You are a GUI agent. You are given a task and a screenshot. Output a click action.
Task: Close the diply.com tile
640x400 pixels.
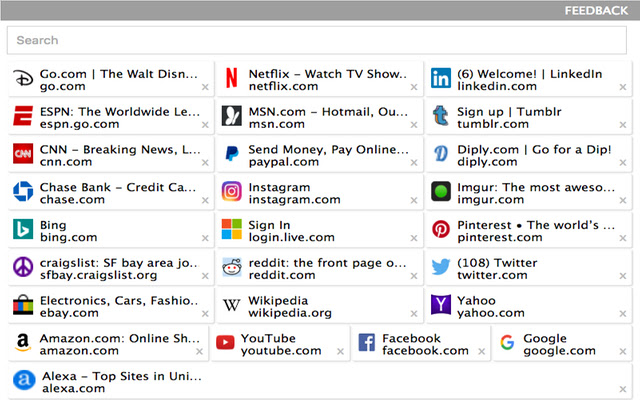coord(623,162)
